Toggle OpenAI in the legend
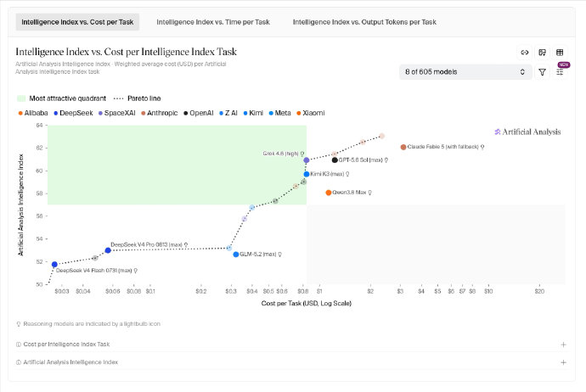This screenshot has width=586, height=392. pyautogui.click(x=199, y=113)
